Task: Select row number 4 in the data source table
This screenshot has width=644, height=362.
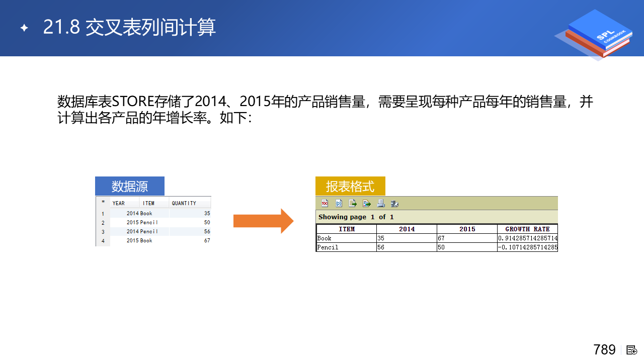Action: [x=103, y=240]
